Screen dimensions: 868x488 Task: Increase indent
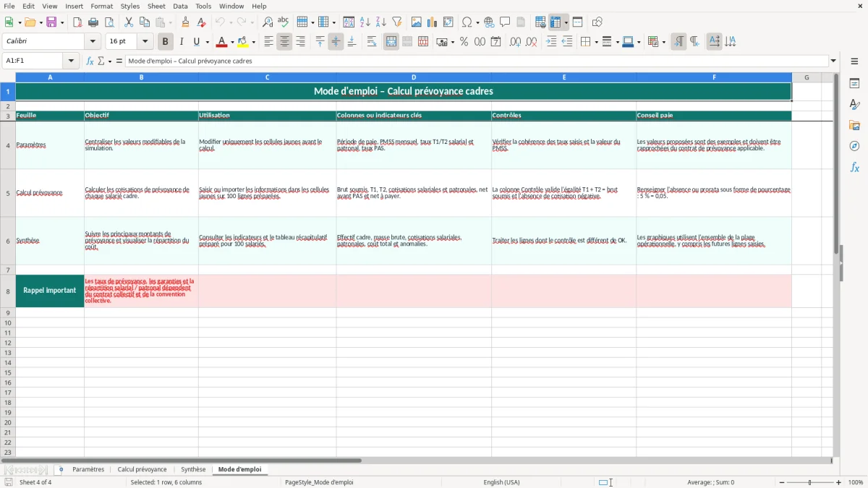551,42
